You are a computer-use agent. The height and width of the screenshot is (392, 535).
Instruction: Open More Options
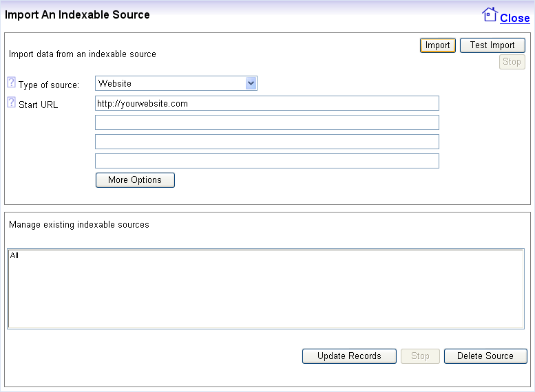(x=135, y=180)
